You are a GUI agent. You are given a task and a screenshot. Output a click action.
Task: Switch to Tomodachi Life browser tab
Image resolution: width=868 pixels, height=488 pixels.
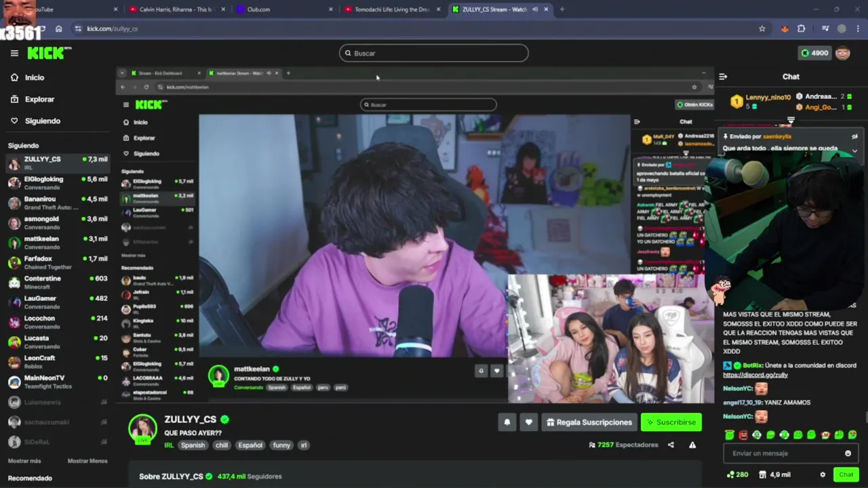pyautogui.click(x=392, y=9)
